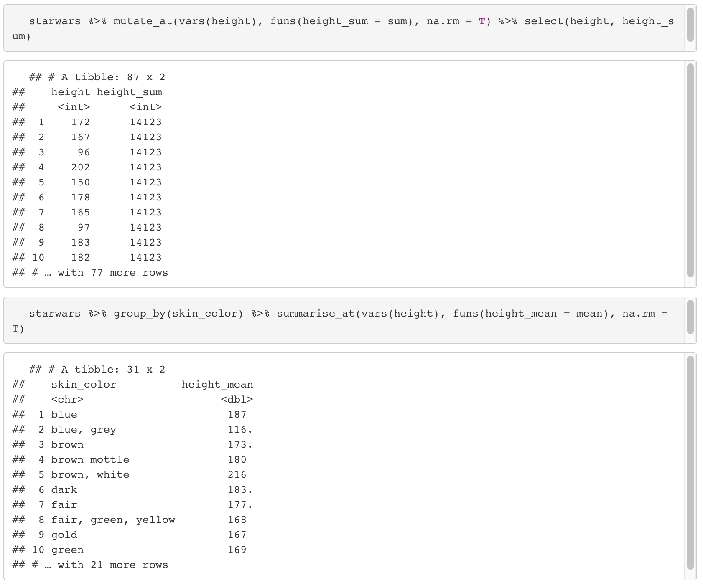The height and width of the screenshot is (588, 703).
Task: Click 'mean),' in the second code block
Action: [x=596, y=314]
